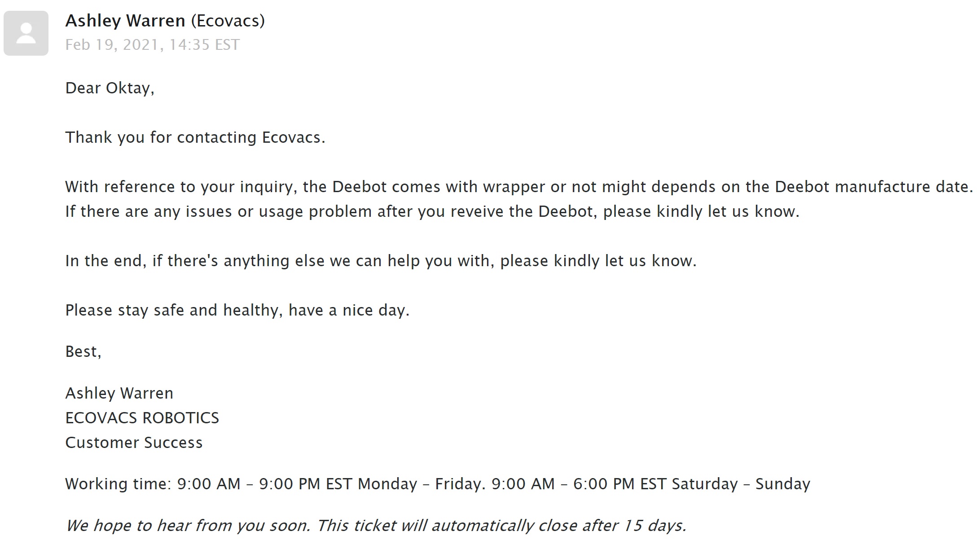Click the line mentioning issues or usage problem
980x540 pixels.
click(433, 211)
